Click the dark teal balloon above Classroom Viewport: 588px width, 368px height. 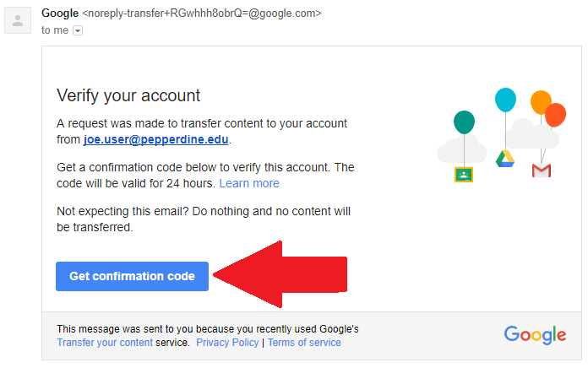tap(464, 122)
